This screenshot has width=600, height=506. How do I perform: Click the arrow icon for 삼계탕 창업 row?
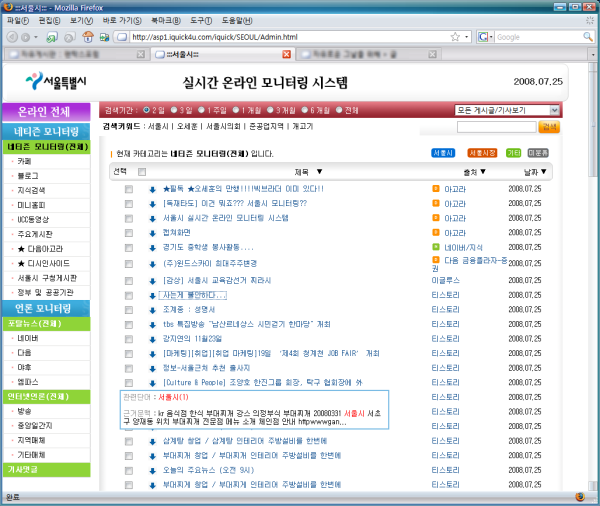pos(153,442)
